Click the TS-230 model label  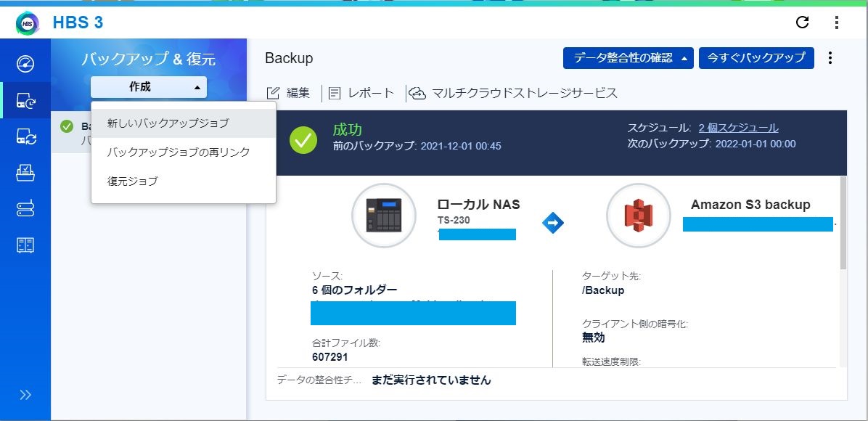(454, 220)
